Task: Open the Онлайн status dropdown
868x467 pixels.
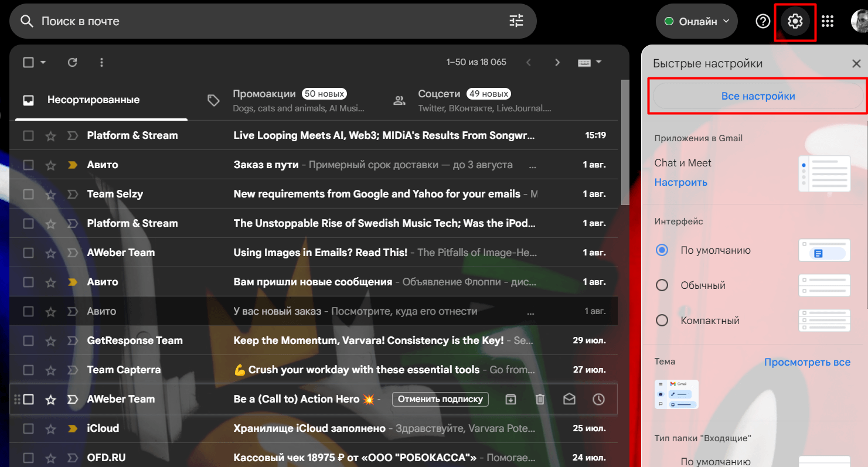Action: coord(696,22)
